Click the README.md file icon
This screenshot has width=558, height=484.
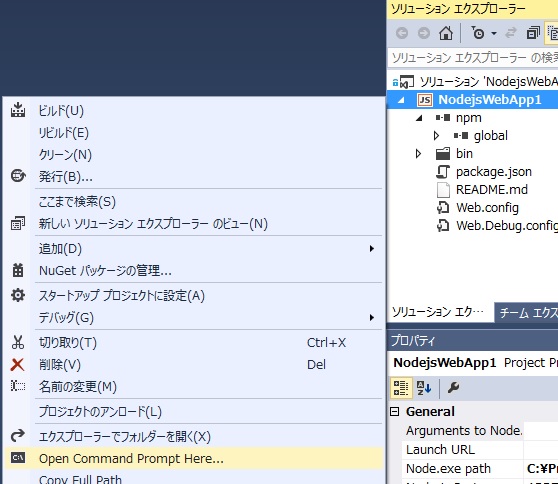click(443, 190)
